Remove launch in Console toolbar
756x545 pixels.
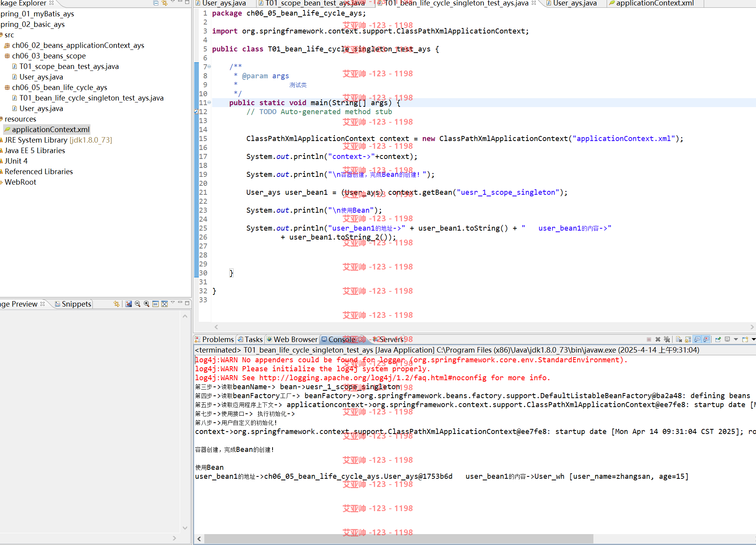click(x=658, y=339)
